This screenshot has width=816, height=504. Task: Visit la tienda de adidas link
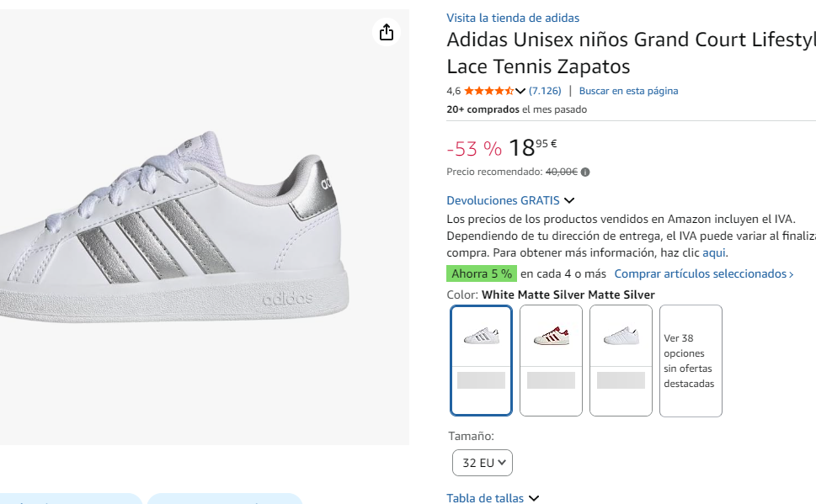tap(513, 18)
